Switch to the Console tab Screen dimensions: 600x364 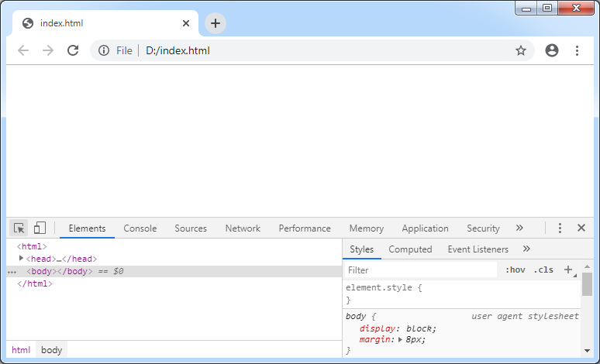pos(140,228)
